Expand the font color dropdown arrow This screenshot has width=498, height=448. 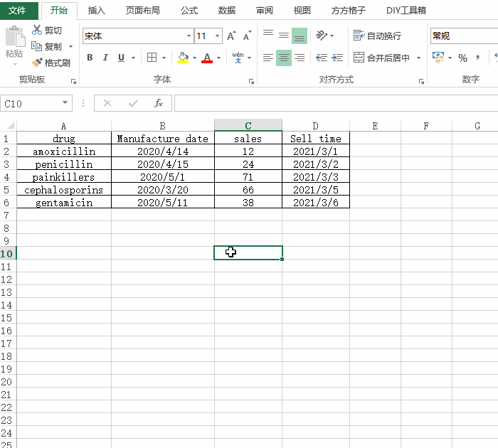click(218, 58)
